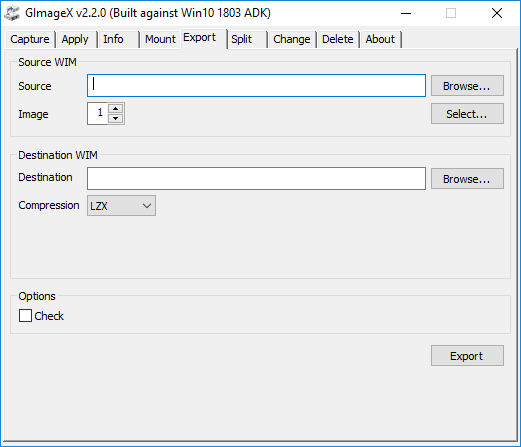View the About tab
This screenshot has height=447, width=521.
tap(380, 39)
